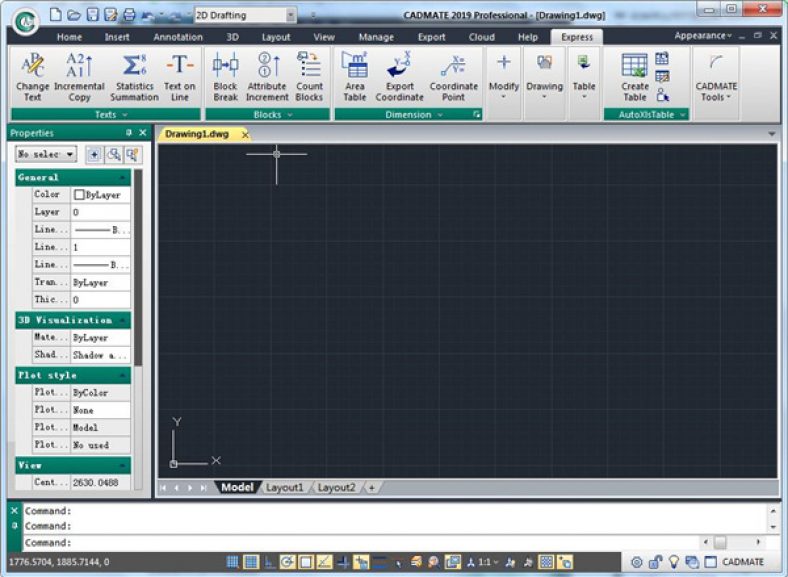Open the Area Table tool

(355, 76)
